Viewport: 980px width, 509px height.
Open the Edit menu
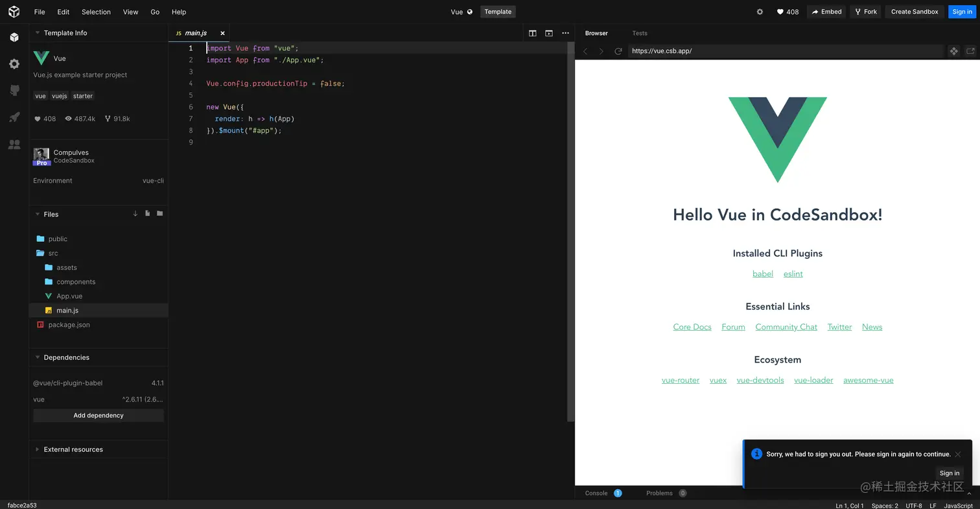coord(63,12)
